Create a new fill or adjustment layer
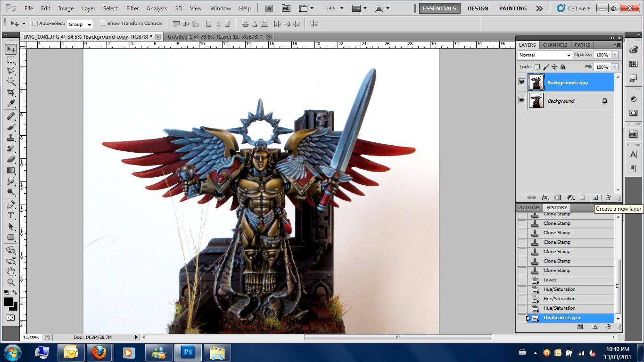 (x=570, y=198)
